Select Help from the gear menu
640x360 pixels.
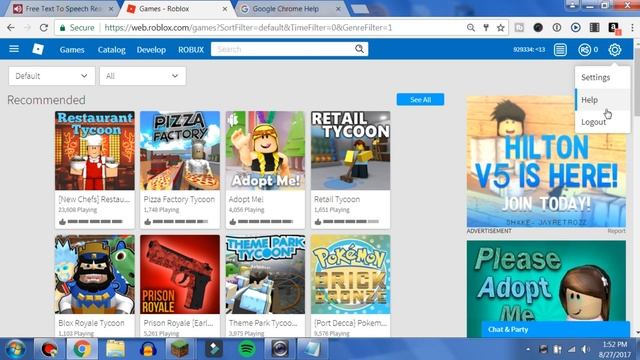point(602,100)
